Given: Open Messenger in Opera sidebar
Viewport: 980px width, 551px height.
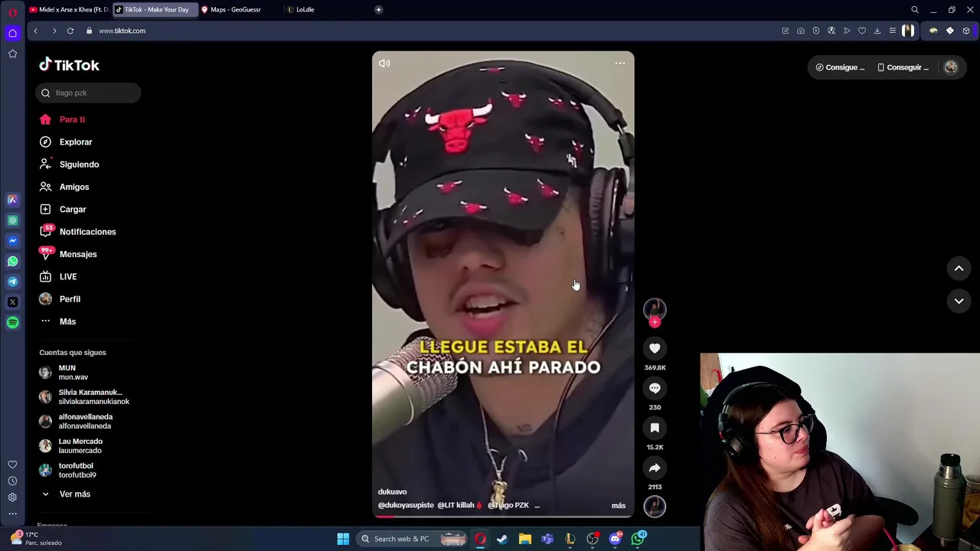Looking at the screenshot, I should (x=12, y=240).
